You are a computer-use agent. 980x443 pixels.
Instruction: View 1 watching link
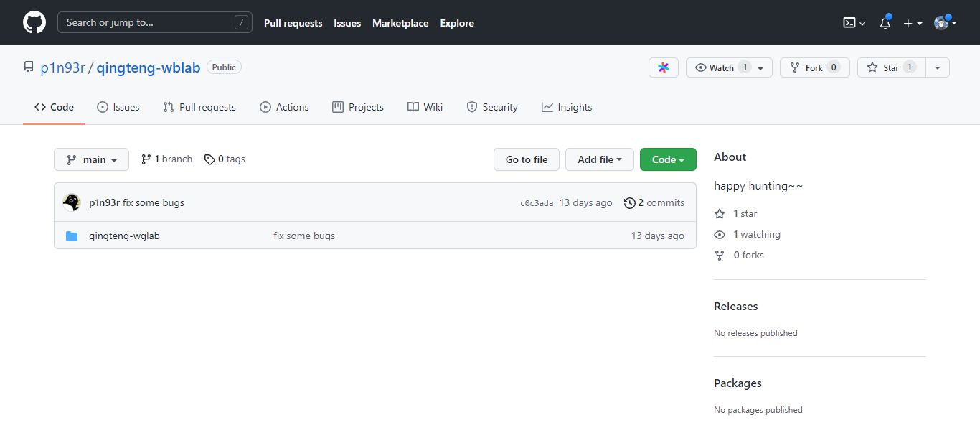click(x=748, y=235)
